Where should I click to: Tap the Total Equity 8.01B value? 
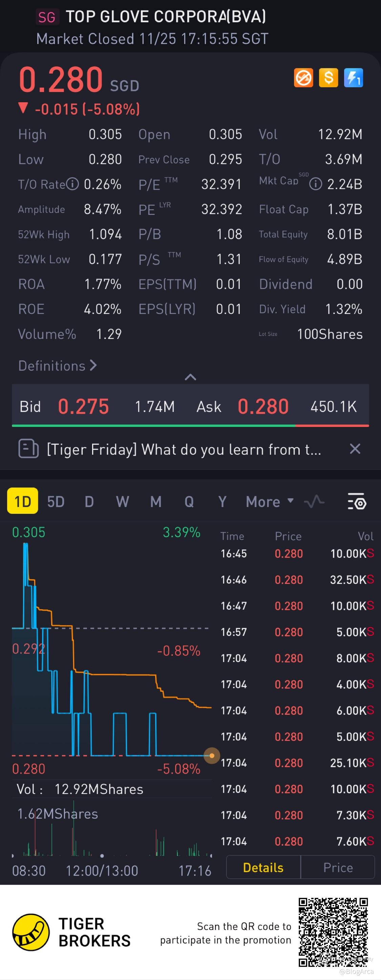click(x=345, y=234)
